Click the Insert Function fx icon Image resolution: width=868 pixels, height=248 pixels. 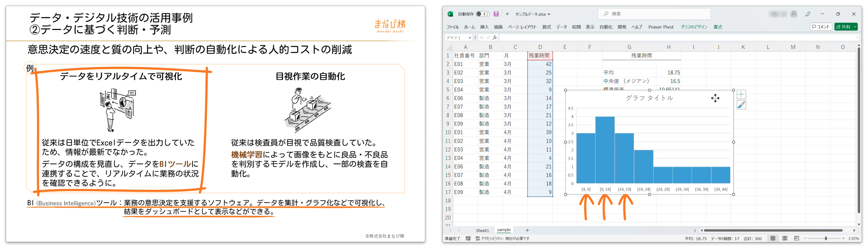[x=495, y=37]
